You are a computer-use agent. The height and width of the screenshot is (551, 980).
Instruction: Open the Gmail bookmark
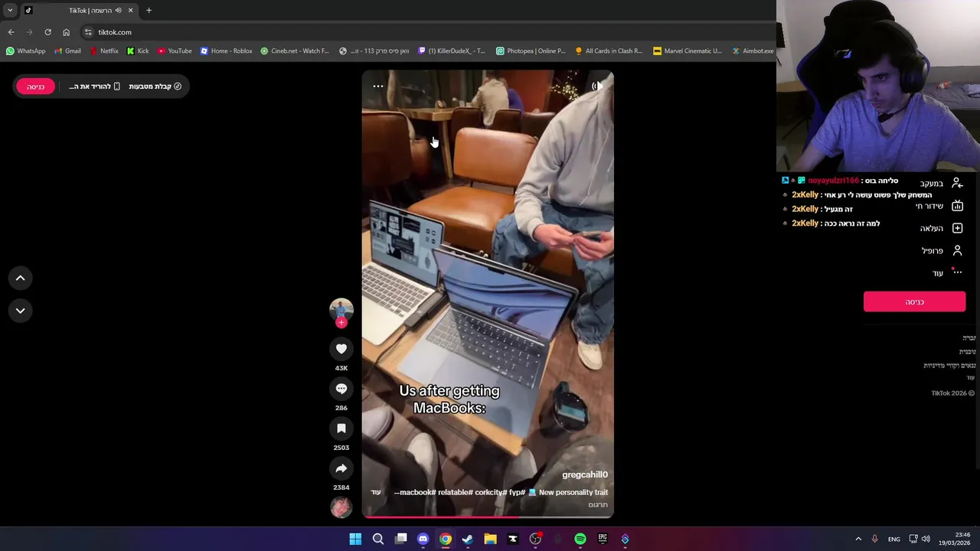[67, 51]
